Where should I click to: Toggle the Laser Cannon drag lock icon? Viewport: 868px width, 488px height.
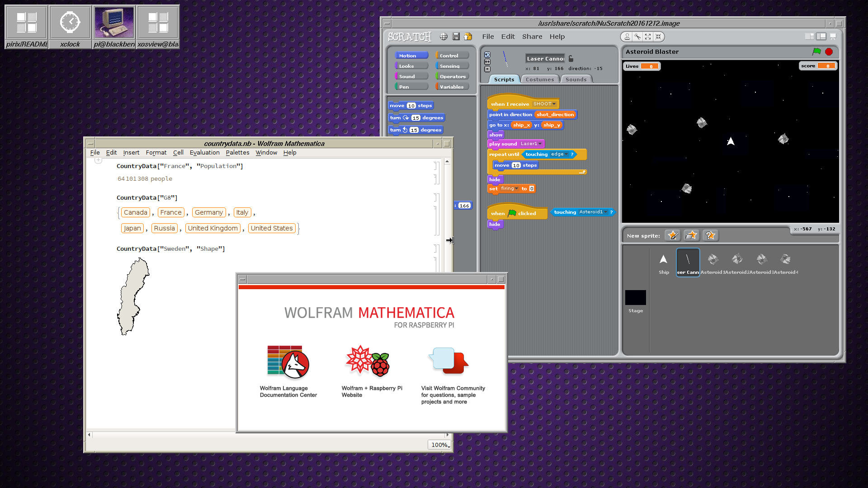pyautogui.click(x=571, y=58)
